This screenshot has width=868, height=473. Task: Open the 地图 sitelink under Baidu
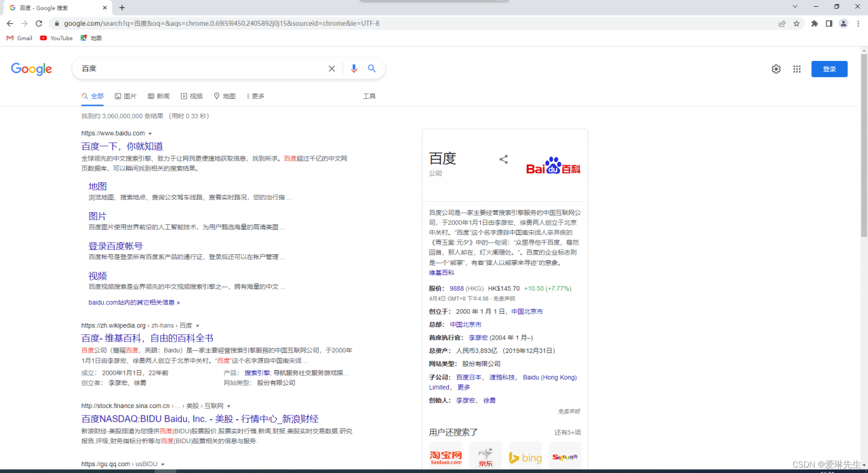click(98, 186)
